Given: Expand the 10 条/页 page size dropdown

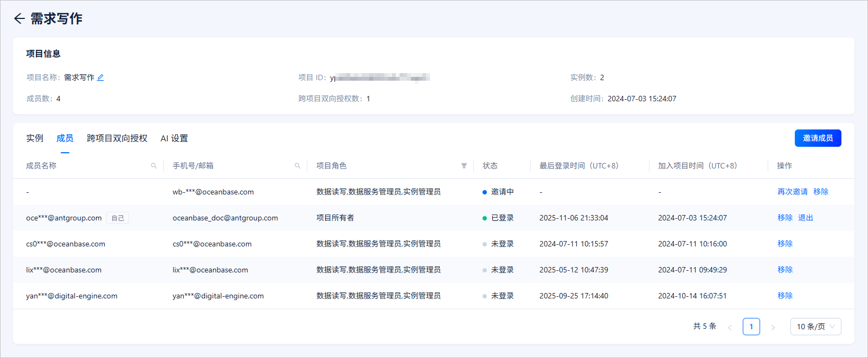Looking at the screenshot, I should coord(816,327).
